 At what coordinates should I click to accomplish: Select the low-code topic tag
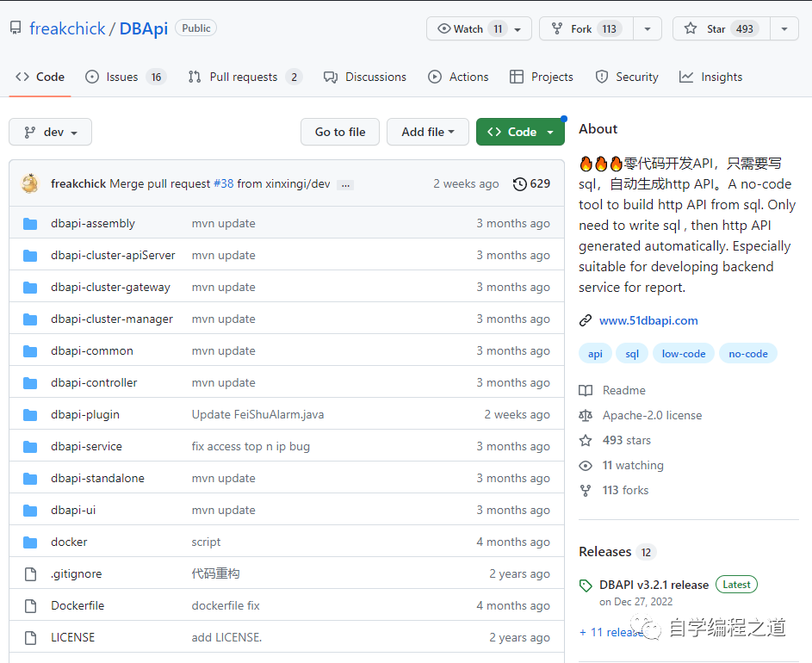coord(683,354)
